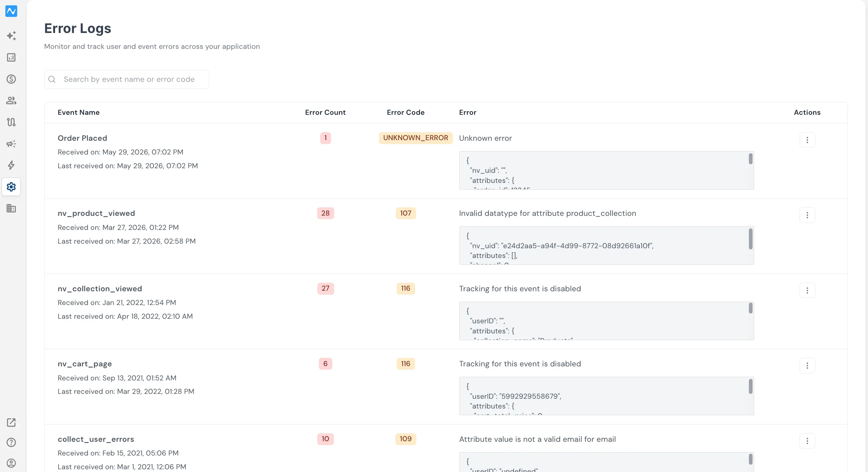Open the building organization icon in sidebar
This screenshot has width=868, height=472.
click(x=11, y=208)
